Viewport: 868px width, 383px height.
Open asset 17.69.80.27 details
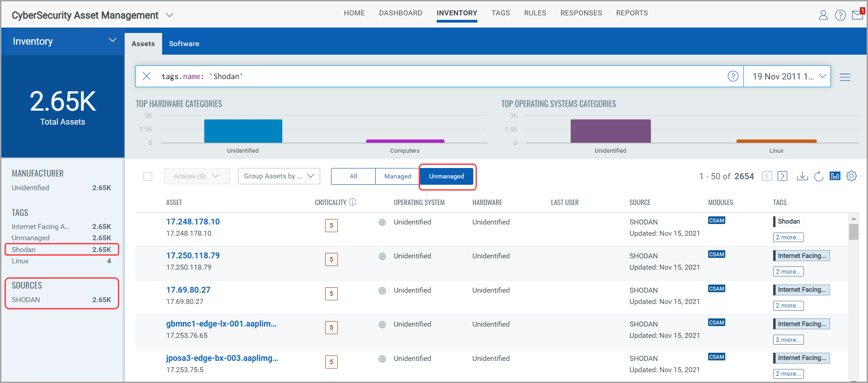tap(188, 290)
